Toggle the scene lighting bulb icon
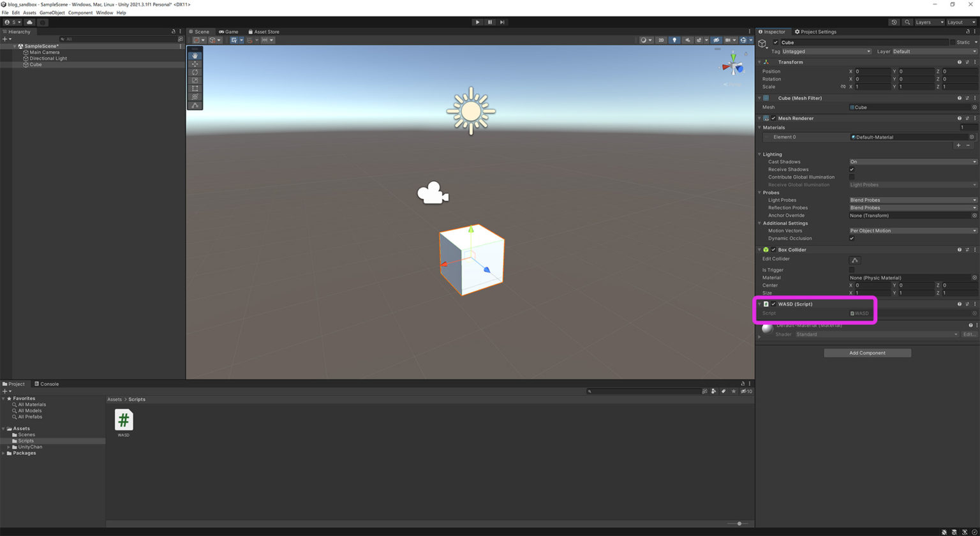Screen dimensions: 980x536 674,40
